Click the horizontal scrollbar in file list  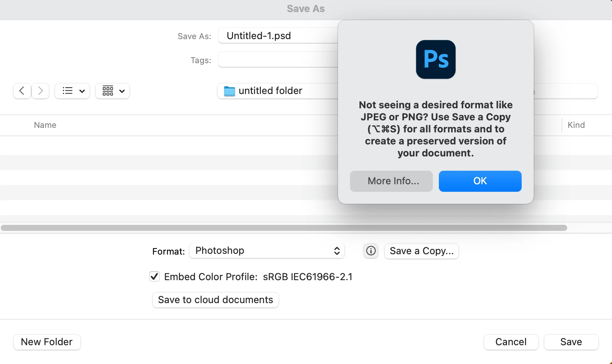click(284, 228)
